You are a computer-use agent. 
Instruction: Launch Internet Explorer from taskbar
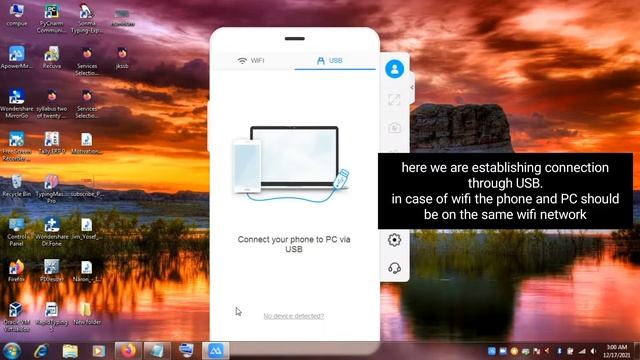[x=41, y=351]
